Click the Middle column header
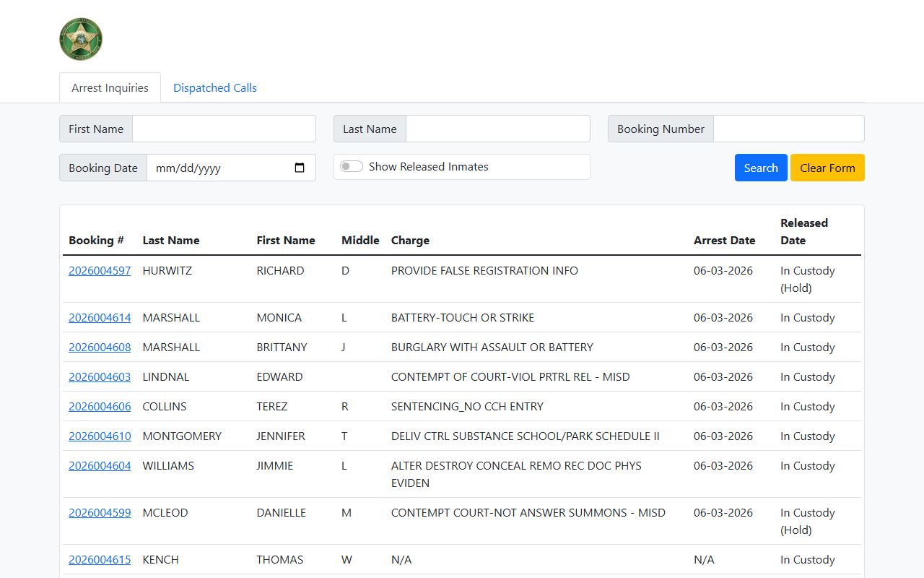 360,240
